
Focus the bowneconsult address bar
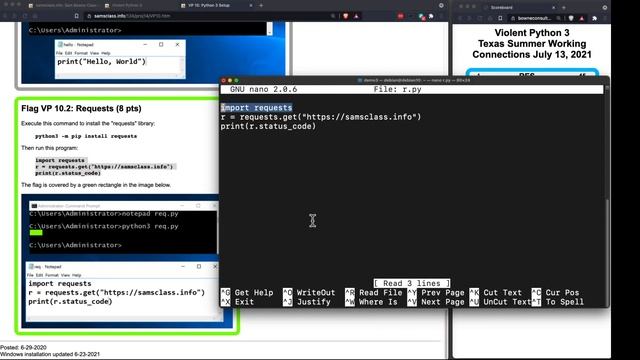coord(536,18)
